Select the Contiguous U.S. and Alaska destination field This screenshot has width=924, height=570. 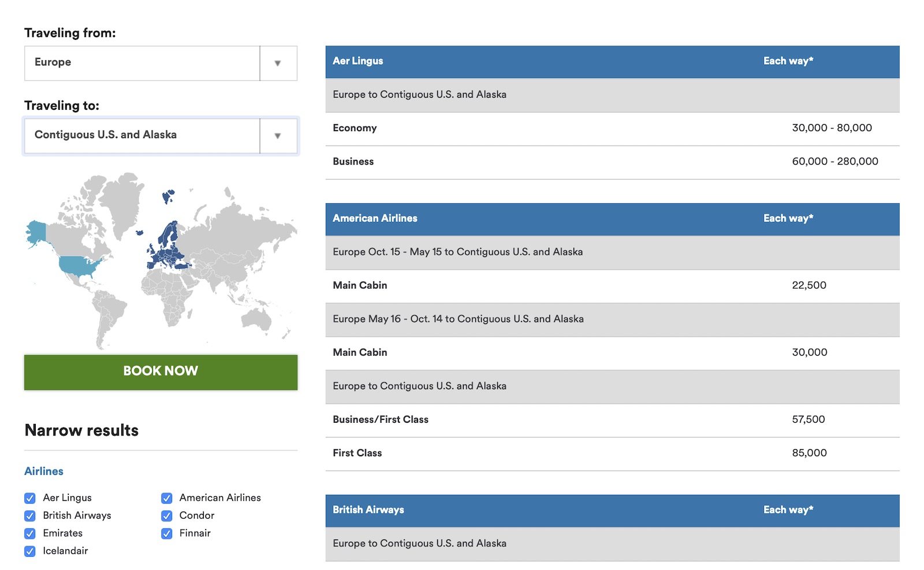[x=142, y=136]
